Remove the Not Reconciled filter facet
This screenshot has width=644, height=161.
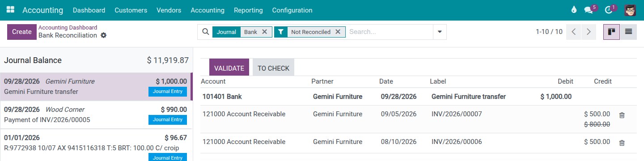338,32
